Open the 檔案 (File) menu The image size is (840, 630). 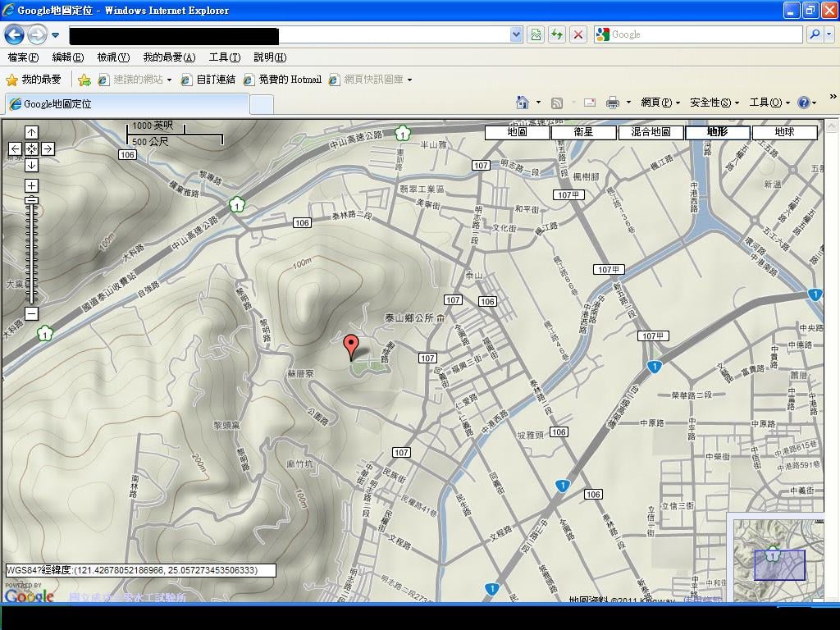pos(23,57)
